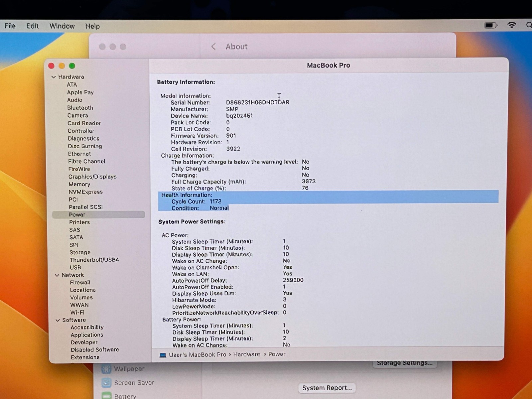This screenshot has width=532, height=399.
Task: Click Hardware in the path bar
Action: coord(247,354)
